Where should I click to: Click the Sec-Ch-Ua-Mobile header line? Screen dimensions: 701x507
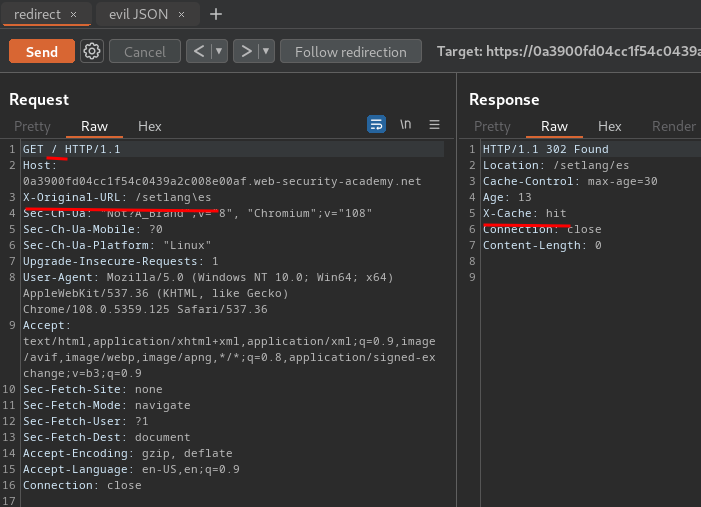click(x=93, y=229)
